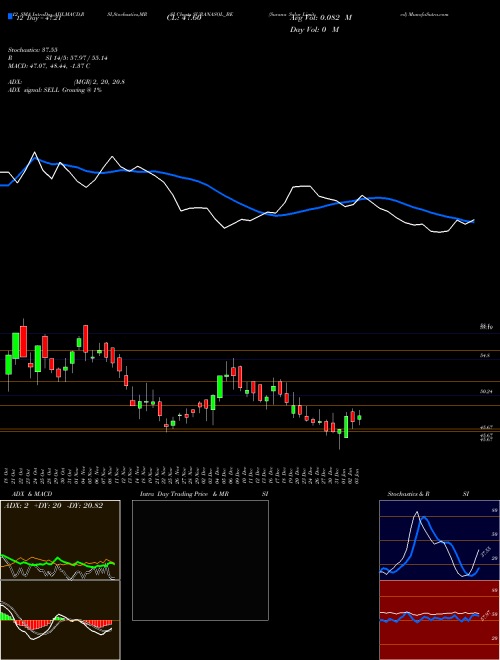This screenshot has height=660, width=500.
Task: Click the 'ADX signal: SELL' text
Action: tap(34, 90)
